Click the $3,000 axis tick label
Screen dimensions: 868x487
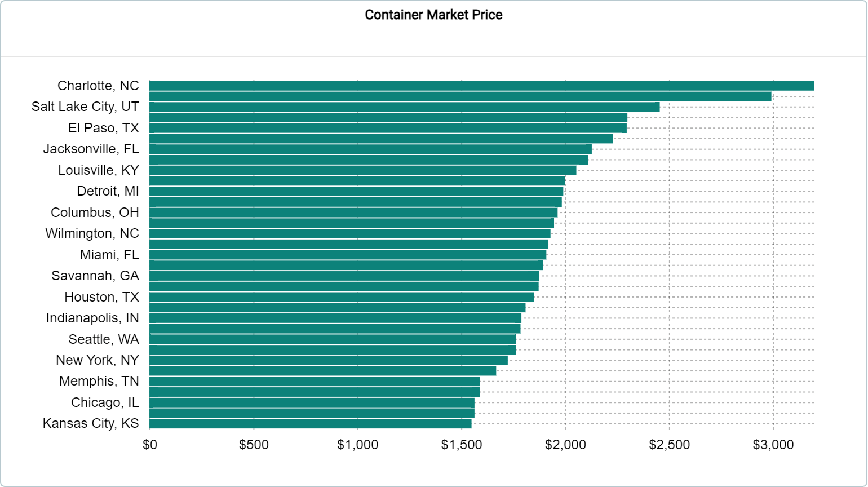(x=773, y=445)
